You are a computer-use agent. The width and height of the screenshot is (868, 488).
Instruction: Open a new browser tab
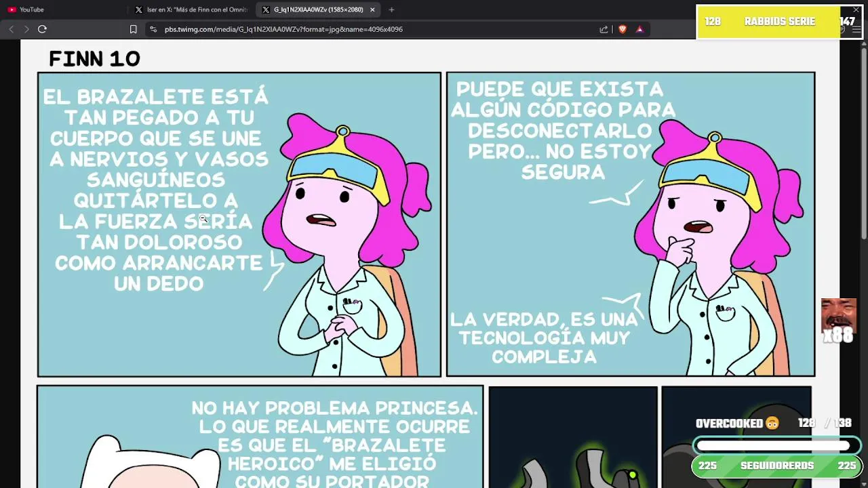pos(391,9)
